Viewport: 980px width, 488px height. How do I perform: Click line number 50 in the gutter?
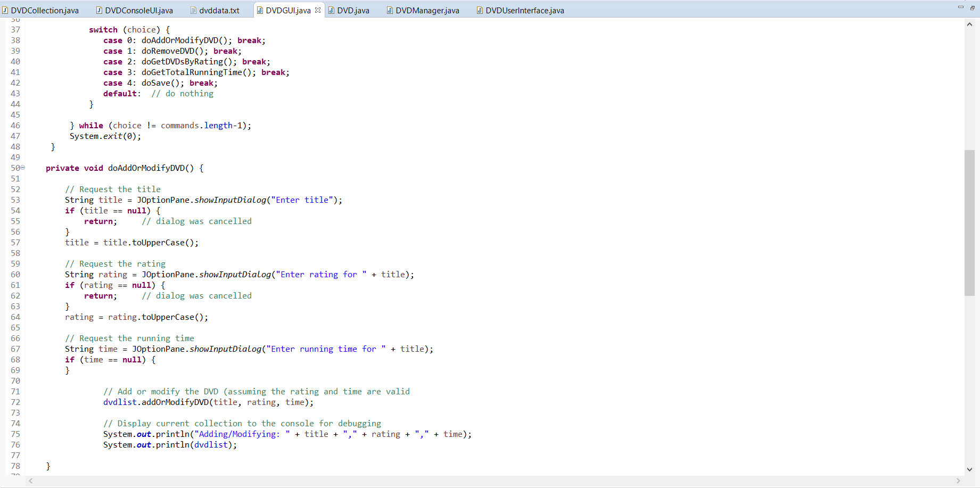click(x=15, y=168)
